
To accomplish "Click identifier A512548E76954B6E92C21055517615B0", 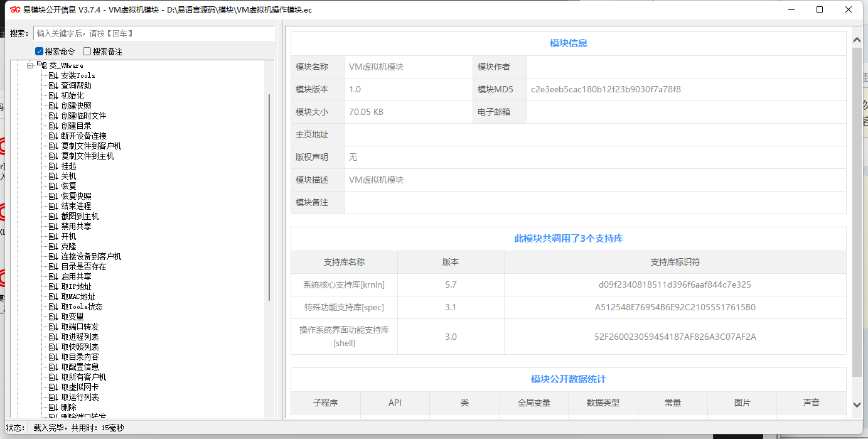I will tap(675, 307).
